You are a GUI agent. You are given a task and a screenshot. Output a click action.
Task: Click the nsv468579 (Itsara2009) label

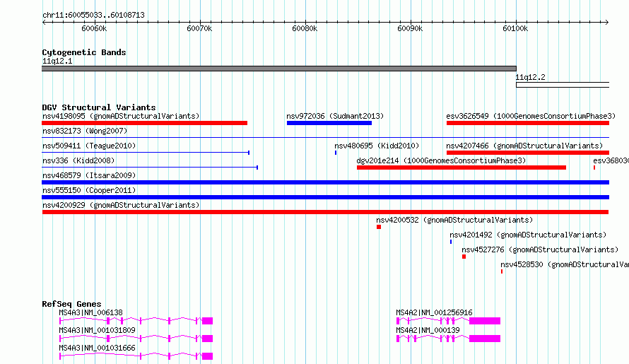click(89, 175)
